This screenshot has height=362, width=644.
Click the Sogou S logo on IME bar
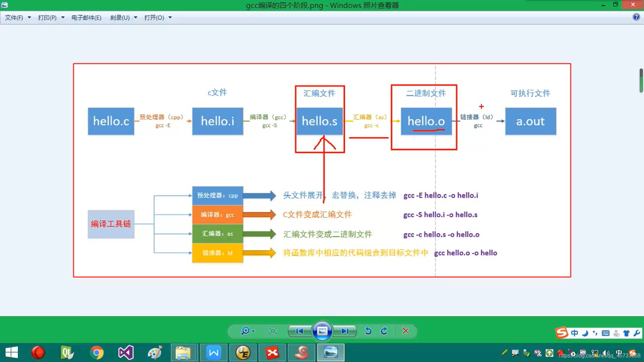562,333
